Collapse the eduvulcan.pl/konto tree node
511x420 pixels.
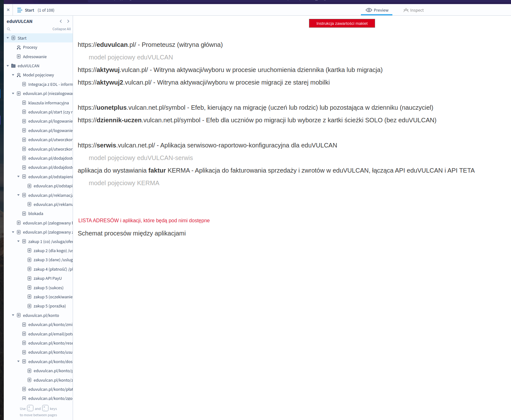point(13,315)
